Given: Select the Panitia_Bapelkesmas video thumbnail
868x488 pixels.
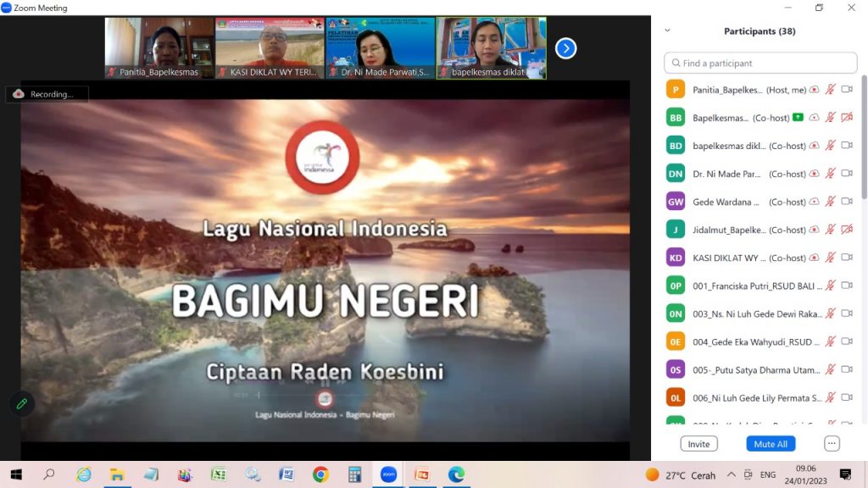Looking at the screenshot, I should (x=159, y=48).
